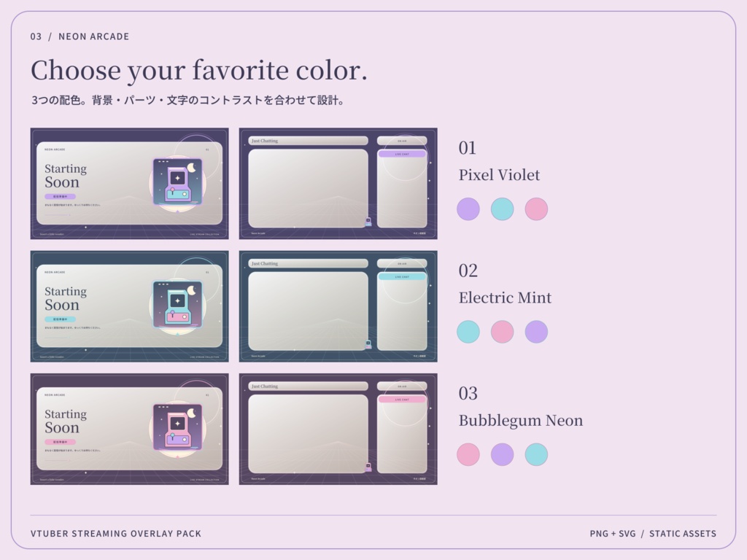
Task: Click the arcade machine icon in the Bubblegum Neon preview
Action: (178, 427)
